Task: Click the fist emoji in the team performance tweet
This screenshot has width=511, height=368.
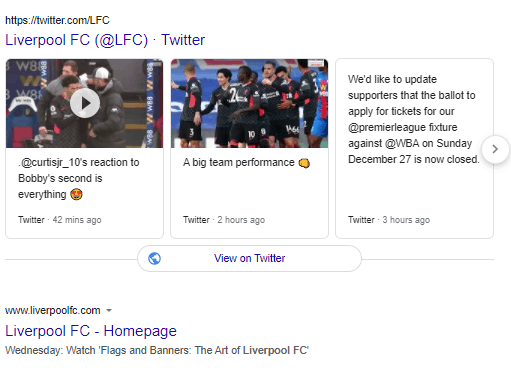Action: pyautogui.click(x=304, y=163)
